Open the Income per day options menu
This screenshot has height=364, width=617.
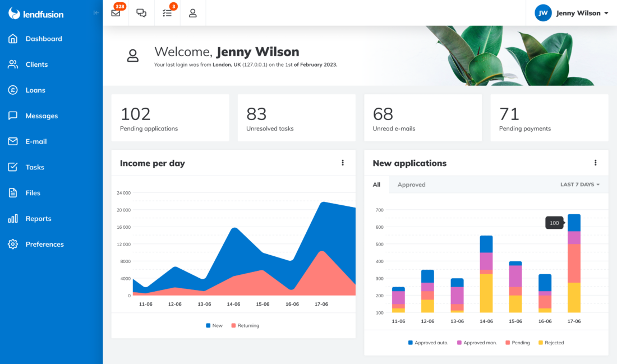[343, 163]
